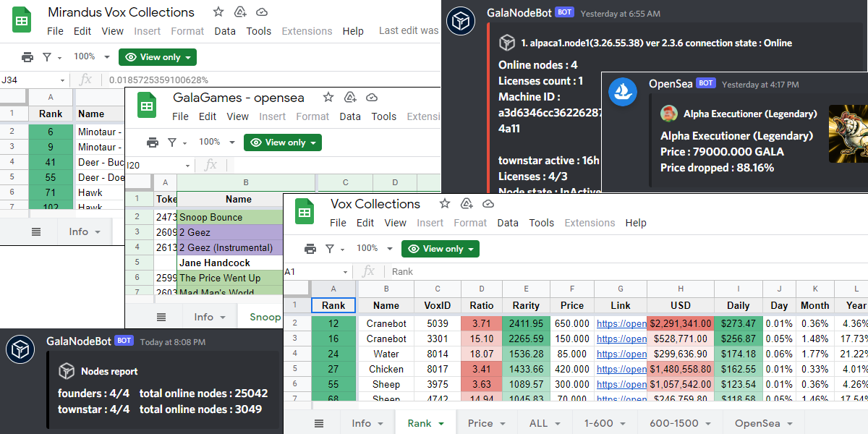The height and width of the screenshot is (434, 868).
Task: Open the Edit menu in GalaGames - opensea
Action: tap(208, 116)
